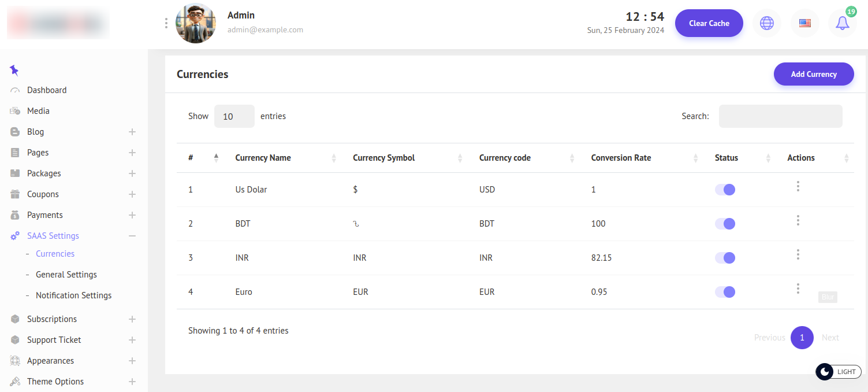Click the currency Search input field

780,116
